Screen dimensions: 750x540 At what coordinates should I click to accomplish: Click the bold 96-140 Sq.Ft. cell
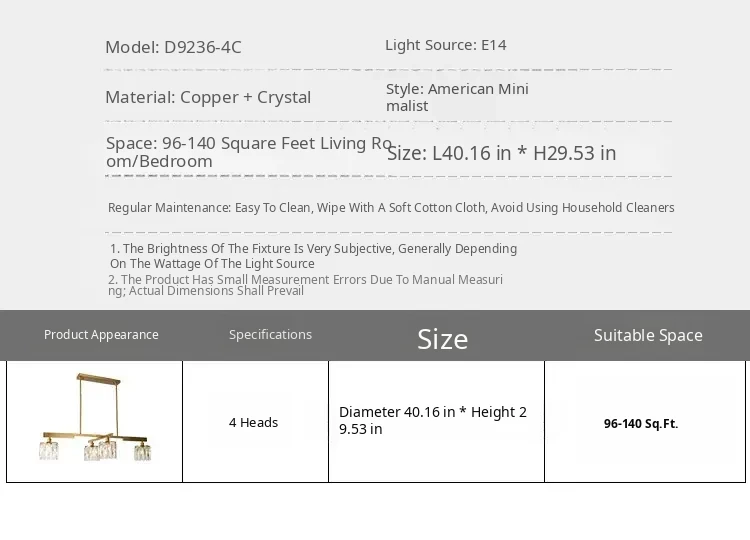pos(640,423)
